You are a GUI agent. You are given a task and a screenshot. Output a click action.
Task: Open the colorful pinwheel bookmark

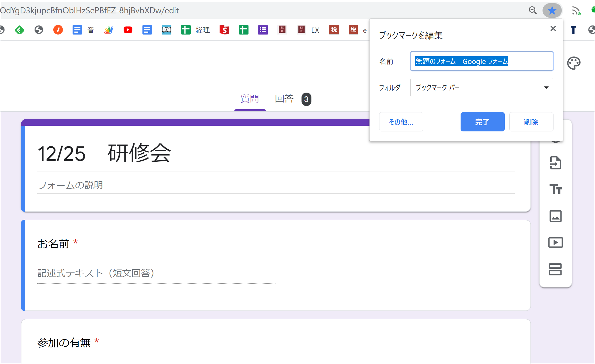tap(109, 30)
